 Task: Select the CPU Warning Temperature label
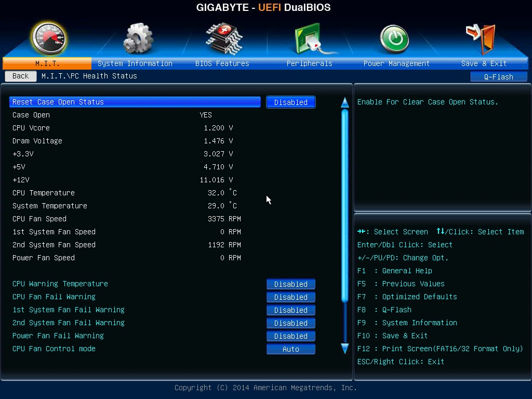click(x=60, y=284)
